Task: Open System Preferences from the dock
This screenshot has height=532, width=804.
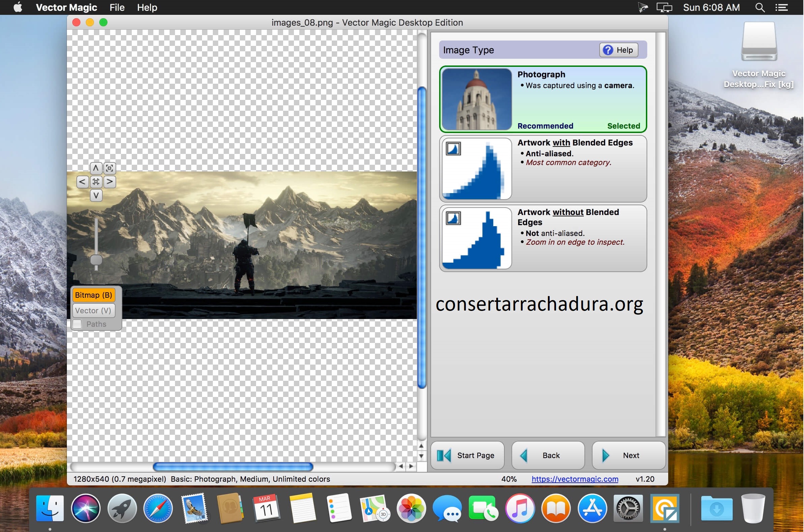Action: [628, 508]
